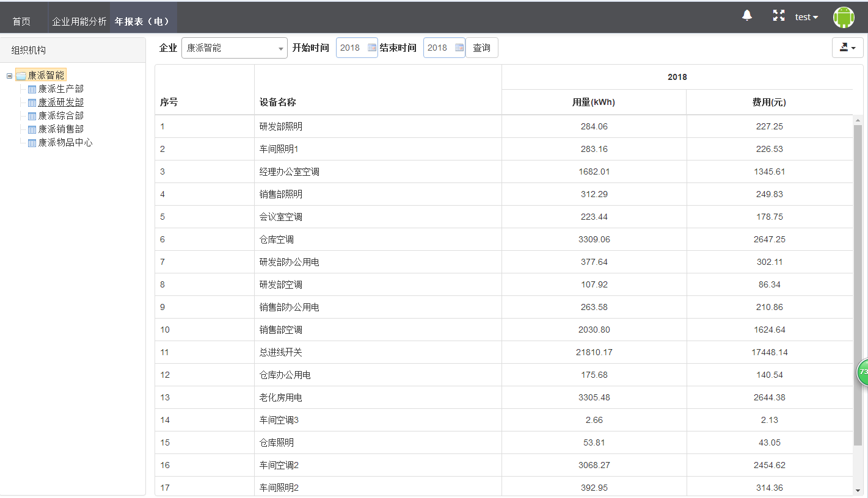868x498 pixels.
Task: Select 康派物品中心 tree item
Action: pyautogui.click(x=65, y=143)
